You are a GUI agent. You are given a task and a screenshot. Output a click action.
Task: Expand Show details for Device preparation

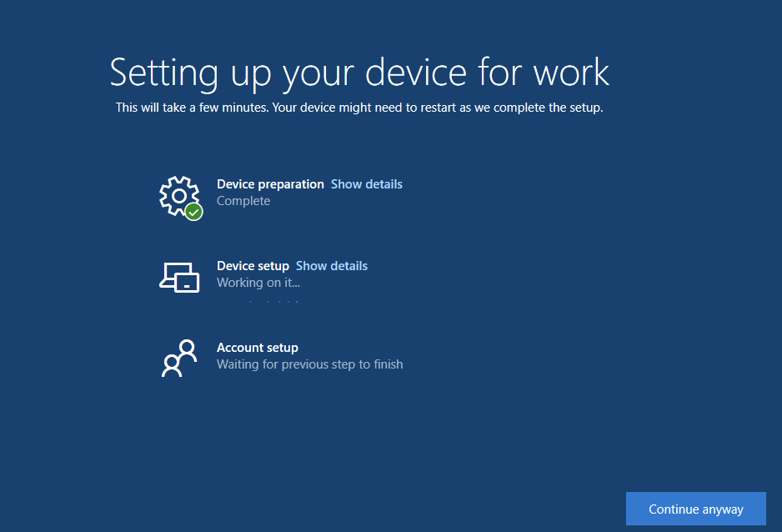(x=366, y=184)
